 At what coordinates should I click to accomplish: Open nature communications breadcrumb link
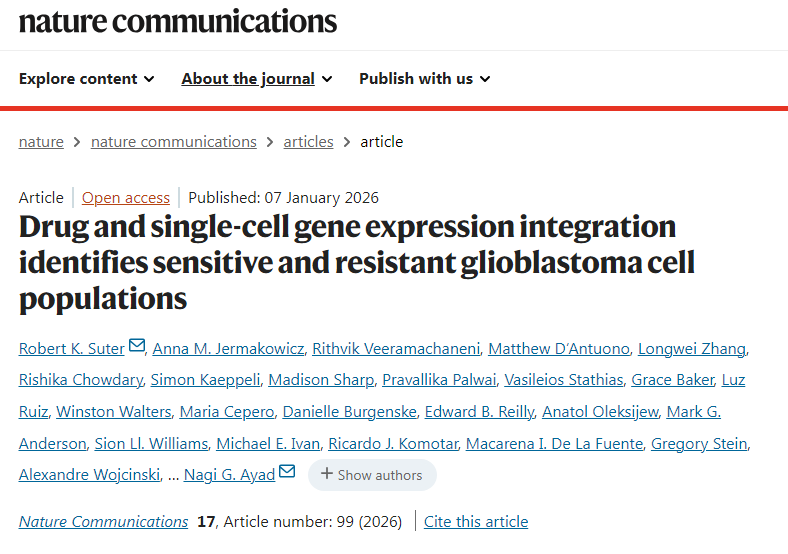pos(174,142)
